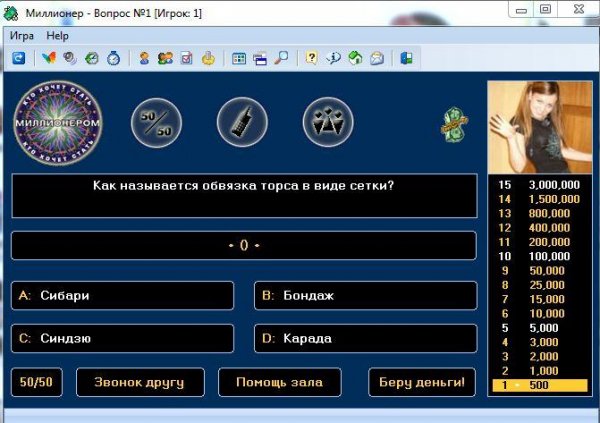Click the table grid toolbar icon
Viewport: 600px width, 423px height.
tap(239, 58)
